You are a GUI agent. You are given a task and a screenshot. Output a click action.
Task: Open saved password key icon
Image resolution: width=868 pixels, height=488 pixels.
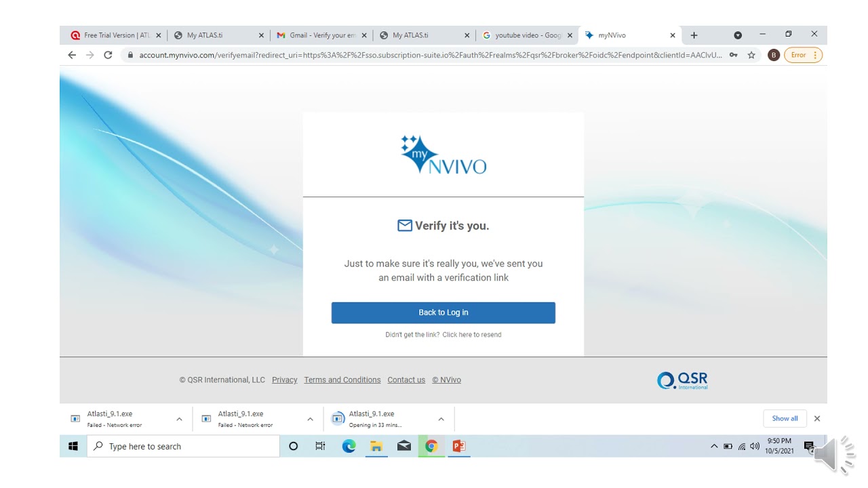[x=734, y=55]
